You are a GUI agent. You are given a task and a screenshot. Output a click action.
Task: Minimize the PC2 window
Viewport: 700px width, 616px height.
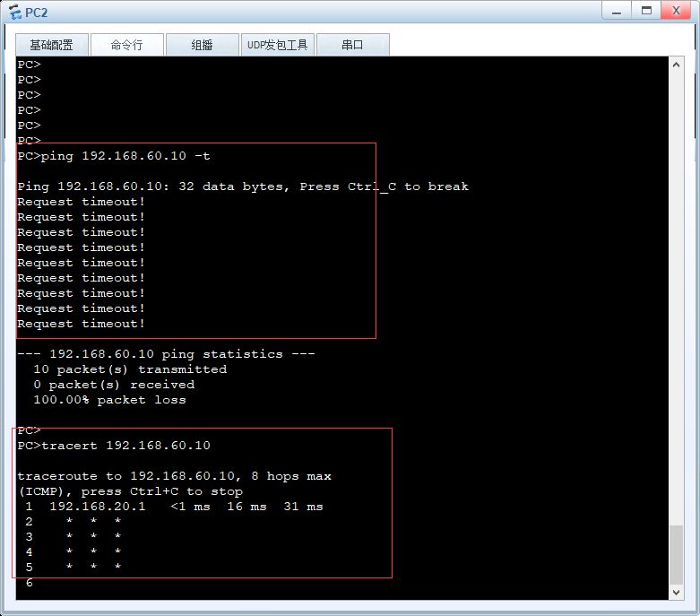pyautogui.click(x=617, y=11)
